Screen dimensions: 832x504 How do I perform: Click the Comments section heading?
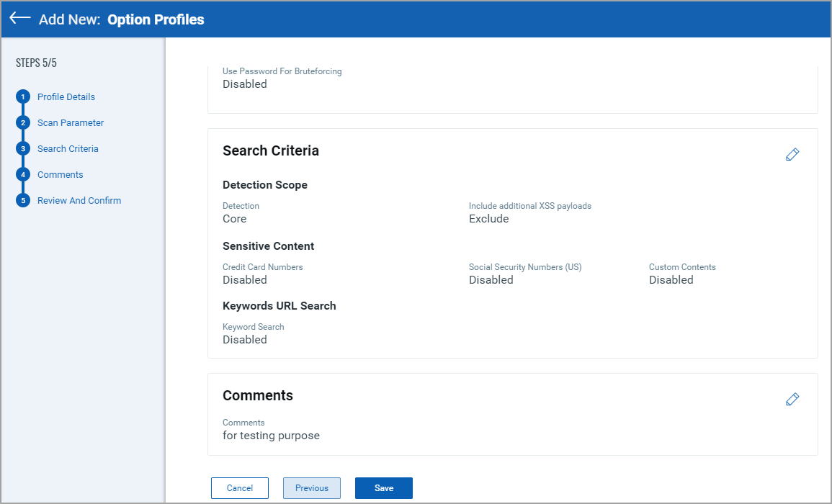click(x=258, y=395)
